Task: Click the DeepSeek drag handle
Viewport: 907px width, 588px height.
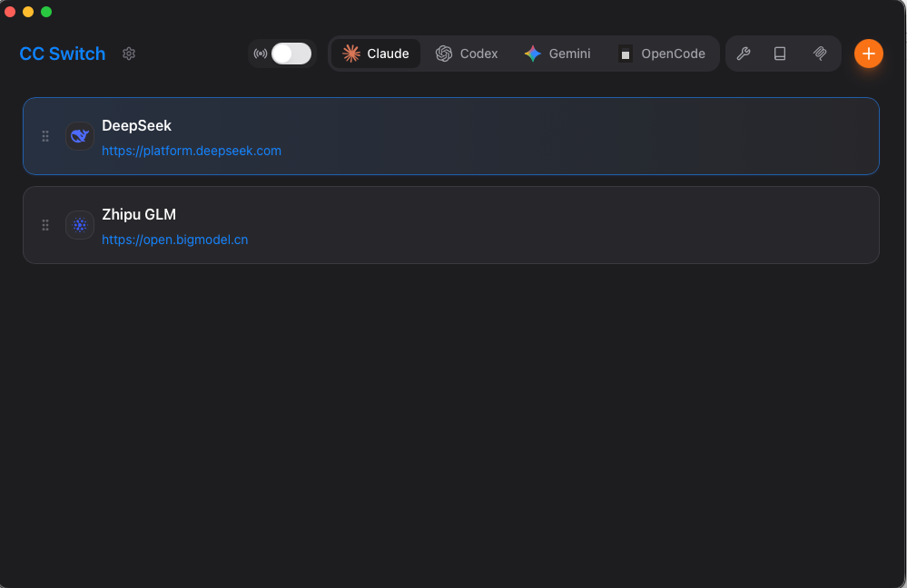Action: click(x=45, y=136)
